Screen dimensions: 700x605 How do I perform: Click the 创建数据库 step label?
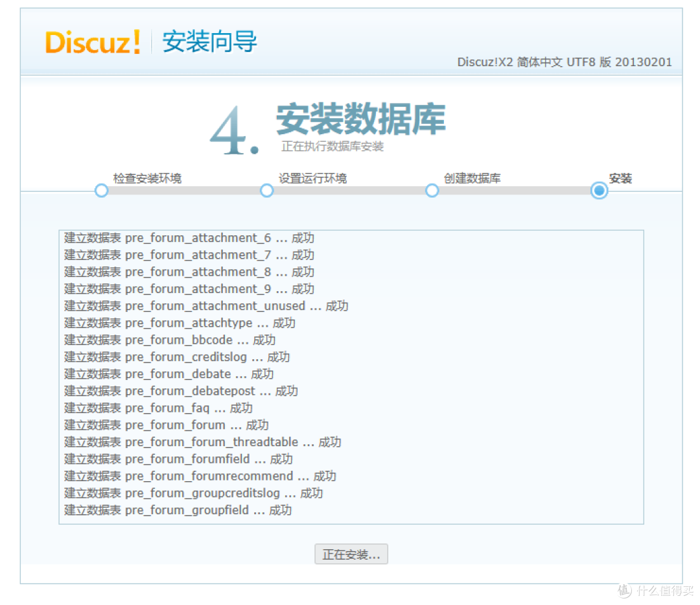(x=472, y=178)
